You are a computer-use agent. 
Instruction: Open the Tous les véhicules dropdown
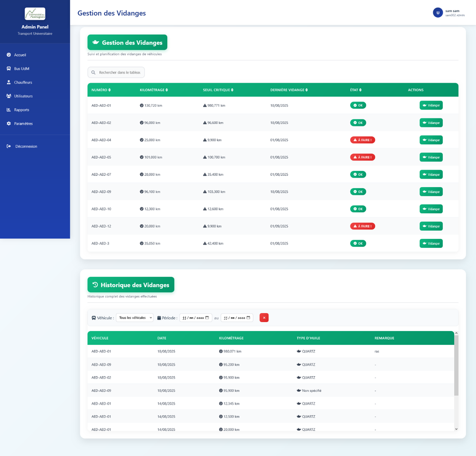(x=135, y=317)
